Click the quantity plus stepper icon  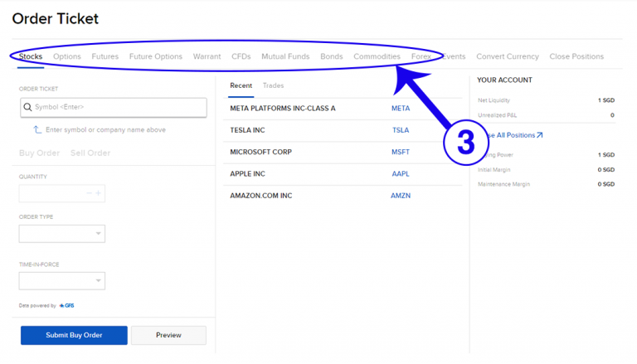click(x=99, y=193)
